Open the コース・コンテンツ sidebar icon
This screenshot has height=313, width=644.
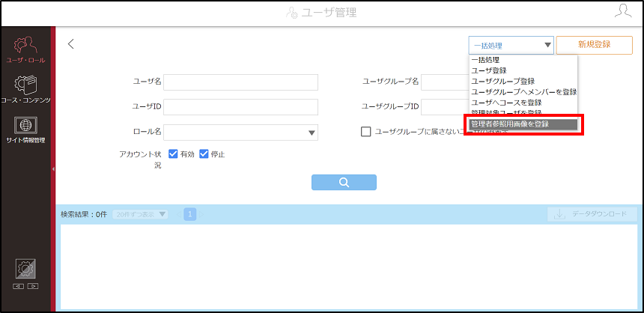pos(25,88)
